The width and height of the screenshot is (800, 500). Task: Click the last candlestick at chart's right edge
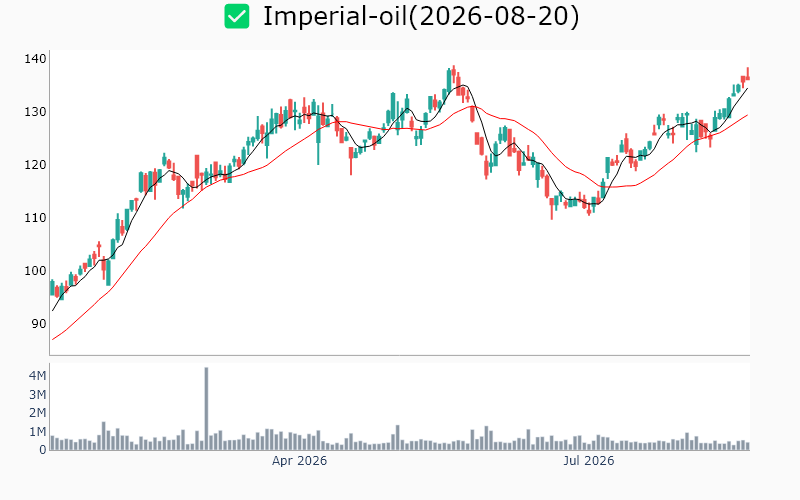[x=748, y=74]
